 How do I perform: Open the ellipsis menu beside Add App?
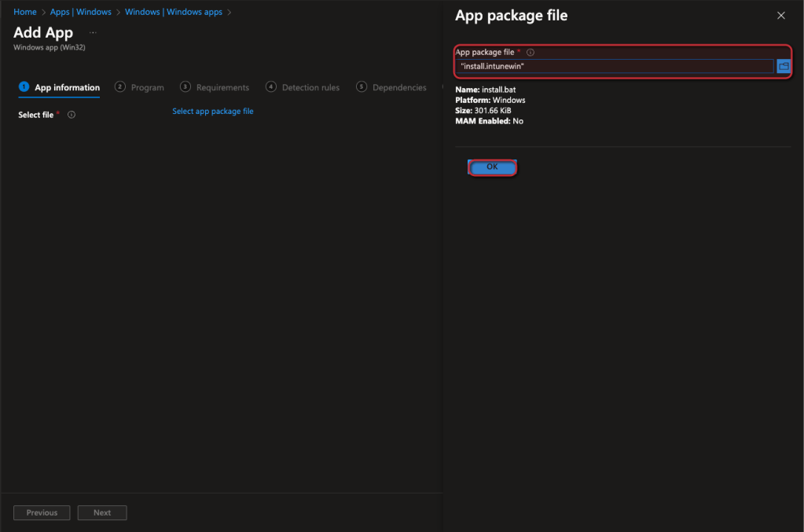[93, 33]
